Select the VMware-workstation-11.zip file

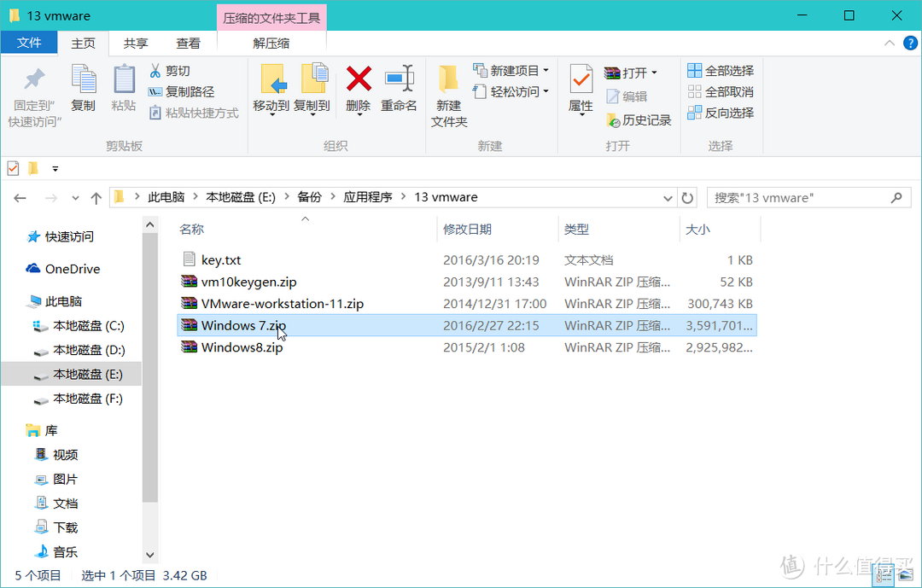click(467, 304)
